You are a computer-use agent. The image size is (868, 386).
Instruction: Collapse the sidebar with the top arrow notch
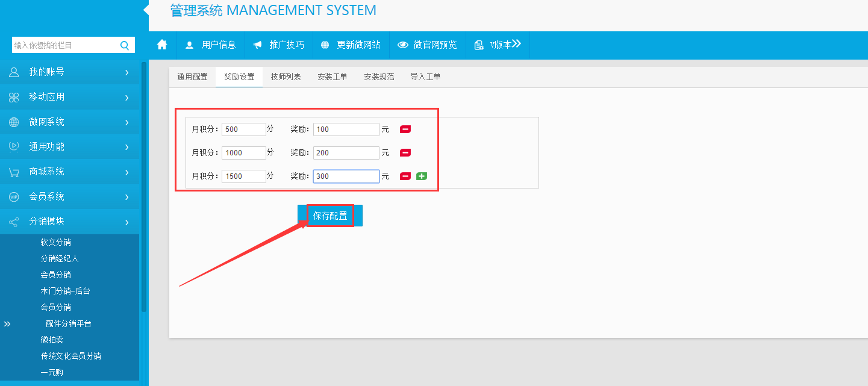[146, 10]
